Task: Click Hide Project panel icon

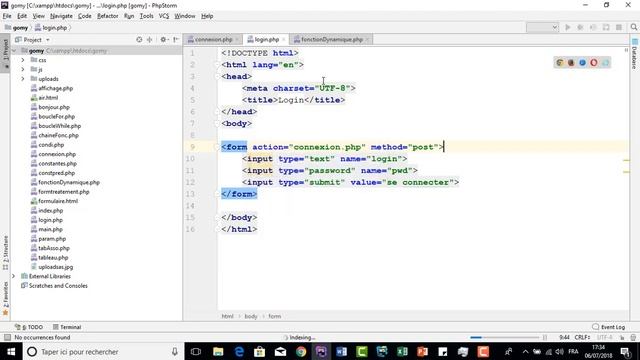Action: [176, 40]
